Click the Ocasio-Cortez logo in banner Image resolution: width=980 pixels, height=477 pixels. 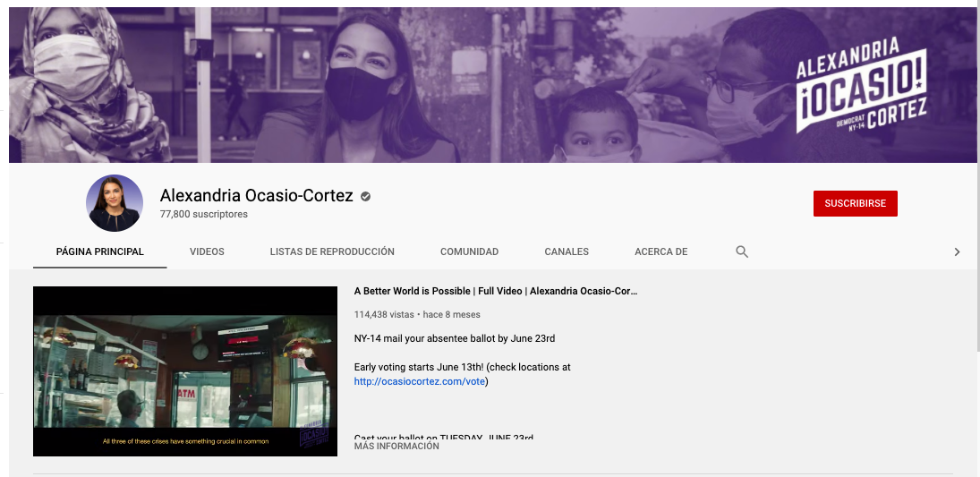coord(861,84)
